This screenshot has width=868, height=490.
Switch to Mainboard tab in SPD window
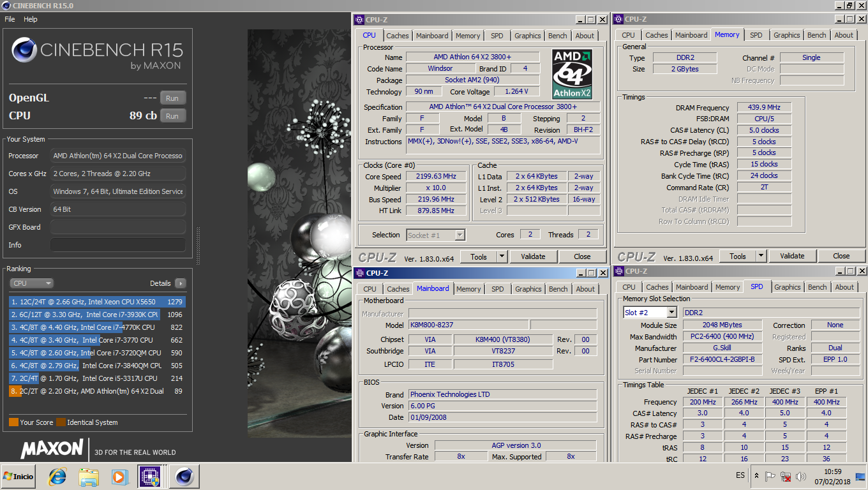point(692,287)
